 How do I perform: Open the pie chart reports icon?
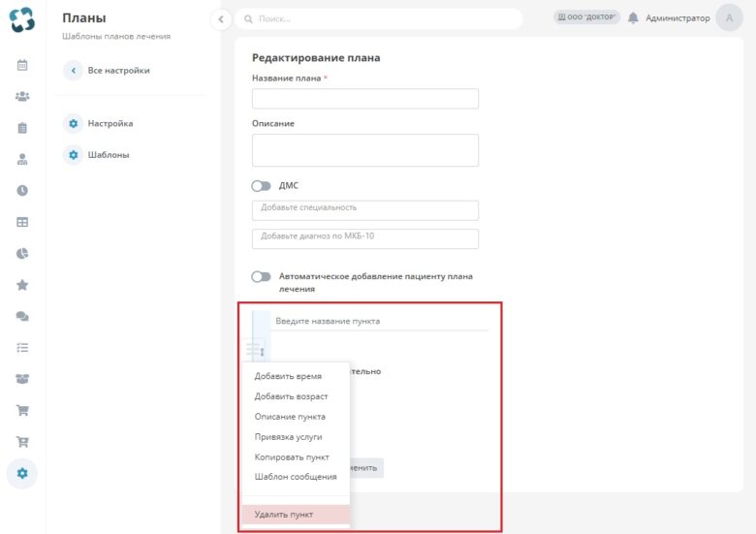[22, 254]
